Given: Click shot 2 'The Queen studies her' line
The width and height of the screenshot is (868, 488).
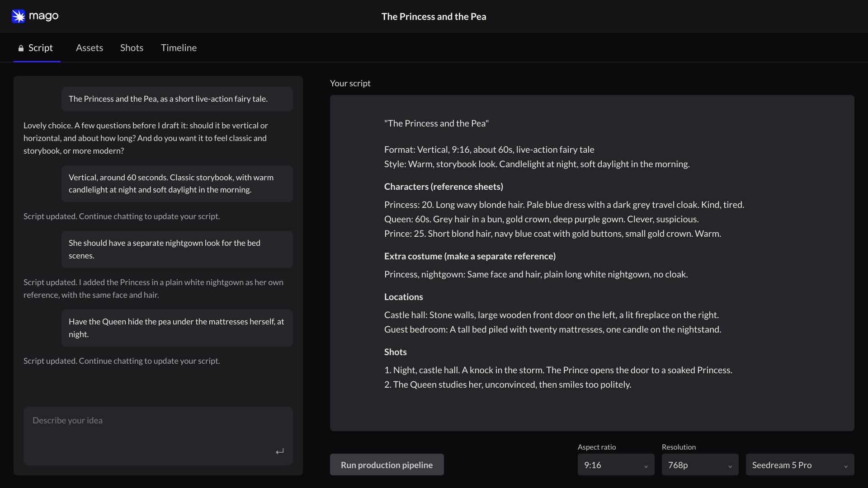Looking at the screenshot, I should pyautogui.click(x=508, y=385).
